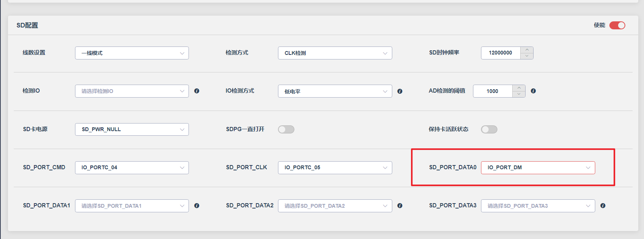Open SD_PORT_CLK dropdown showing IO_PORTC_05
Viewport: 644px width, 239px height.
[x=335, y=167]
